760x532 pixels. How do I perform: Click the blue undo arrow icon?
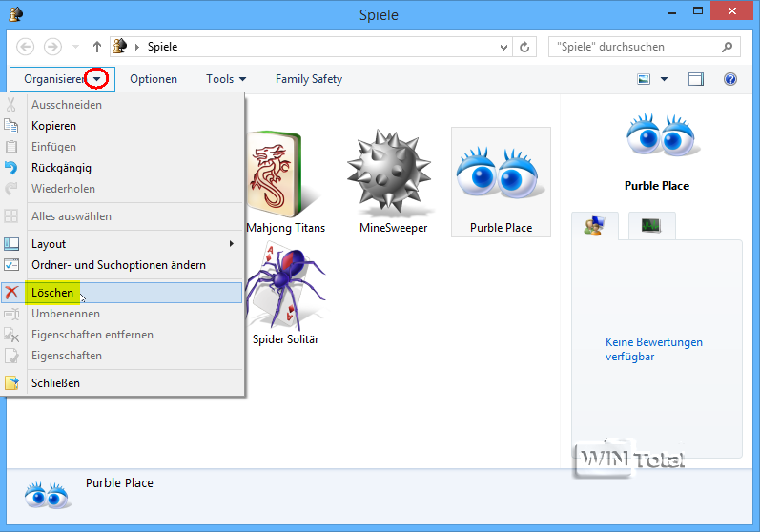[x=11, y=168]
